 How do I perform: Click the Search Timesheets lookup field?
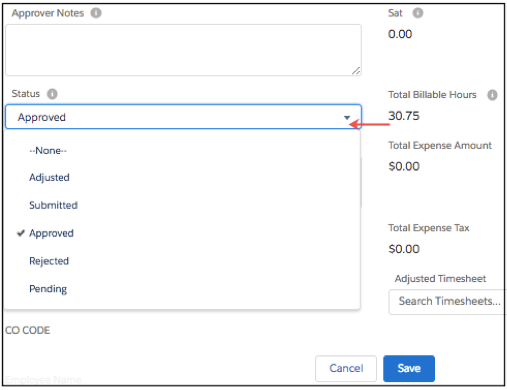tap(448, 302)
